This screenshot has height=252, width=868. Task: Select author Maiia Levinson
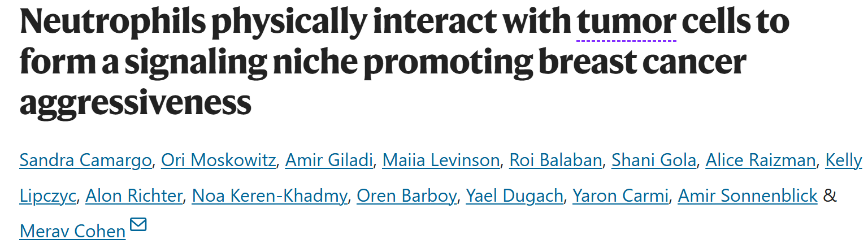coord(441,160)
